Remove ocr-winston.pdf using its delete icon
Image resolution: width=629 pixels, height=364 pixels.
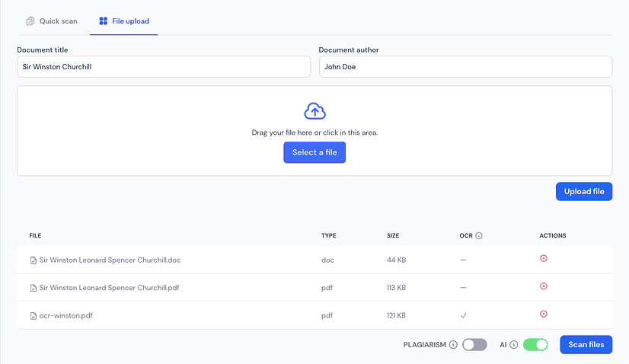click(543, 314)
